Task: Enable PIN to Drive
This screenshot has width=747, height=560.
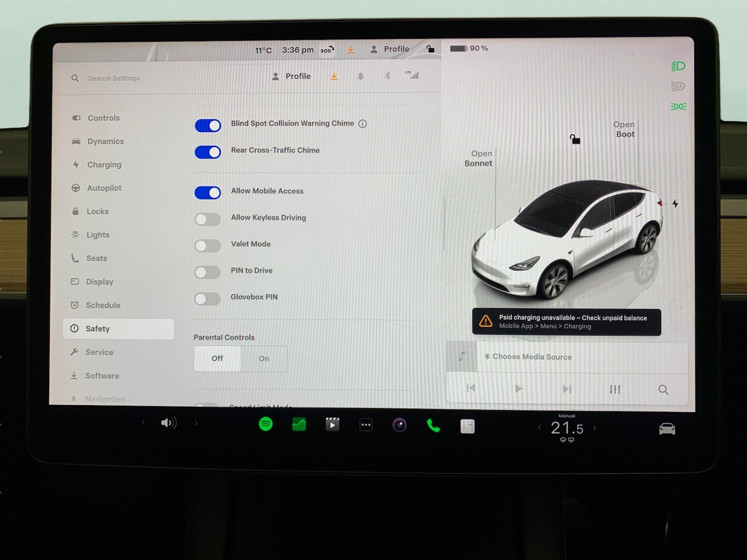Action: coord(207,272)
